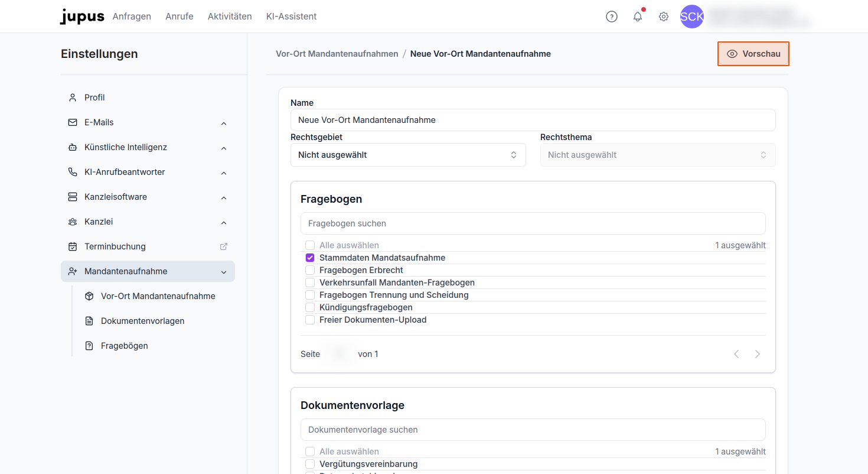Toggle Alle auswählen in Fragebogen
This screenshot has height=474, width=868.
coord(310,245)
